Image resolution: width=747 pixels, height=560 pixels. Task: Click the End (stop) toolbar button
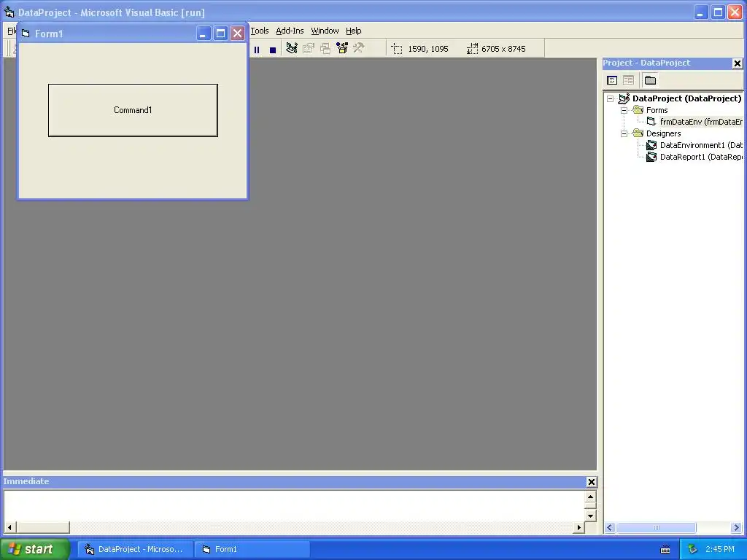click(273, 50)
